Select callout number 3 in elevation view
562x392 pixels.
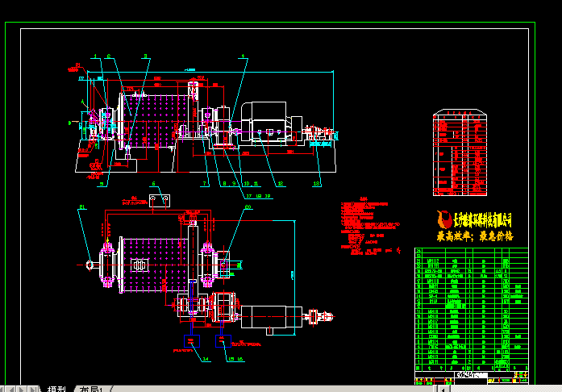click(145, 56)
